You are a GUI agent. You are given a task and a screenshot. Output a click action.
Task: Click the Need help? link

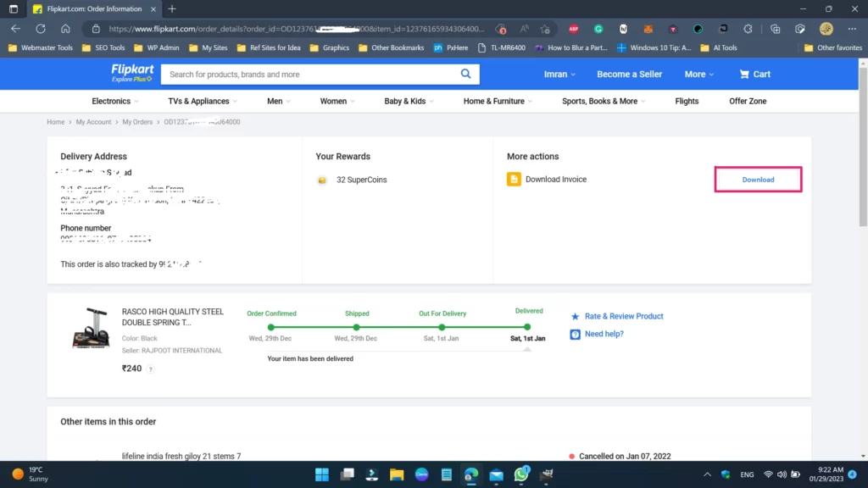tap(604, 334)
